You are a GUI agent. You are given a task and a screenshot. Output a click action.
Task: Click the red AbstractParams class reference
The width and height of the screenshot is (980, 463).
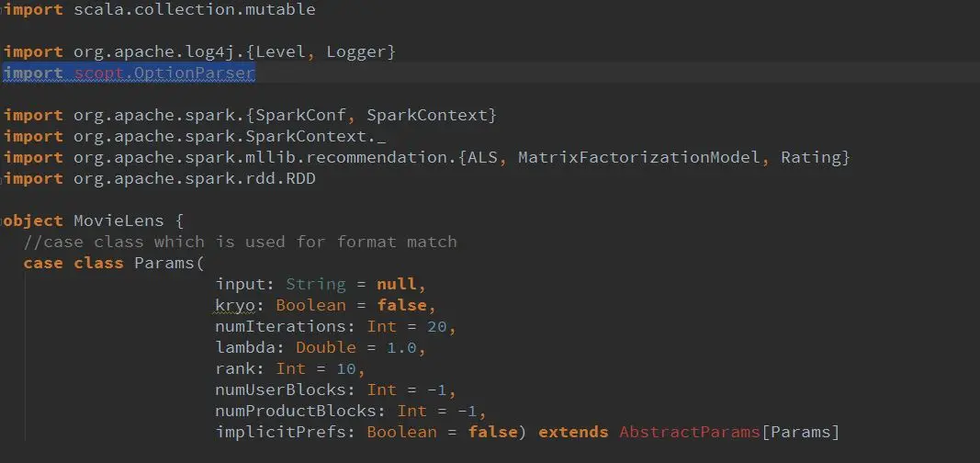[690, 432]
